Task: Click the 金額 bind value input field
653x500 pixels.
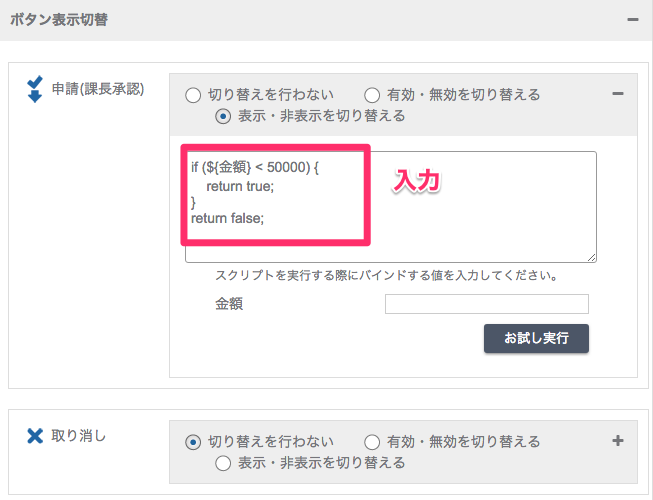Action: coord(487,304)
